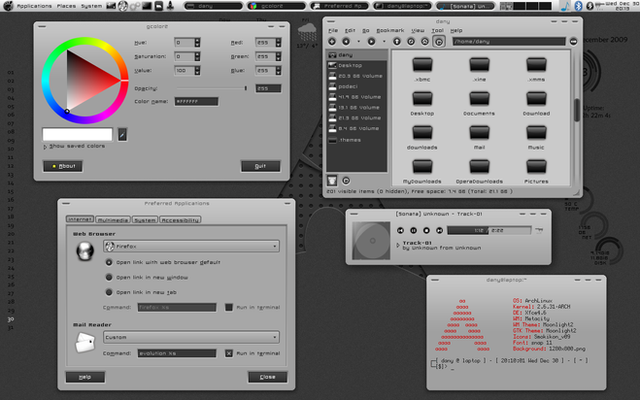Open the forward history dropdown arrow
640x400 pixels.
(x=384, y=42)
